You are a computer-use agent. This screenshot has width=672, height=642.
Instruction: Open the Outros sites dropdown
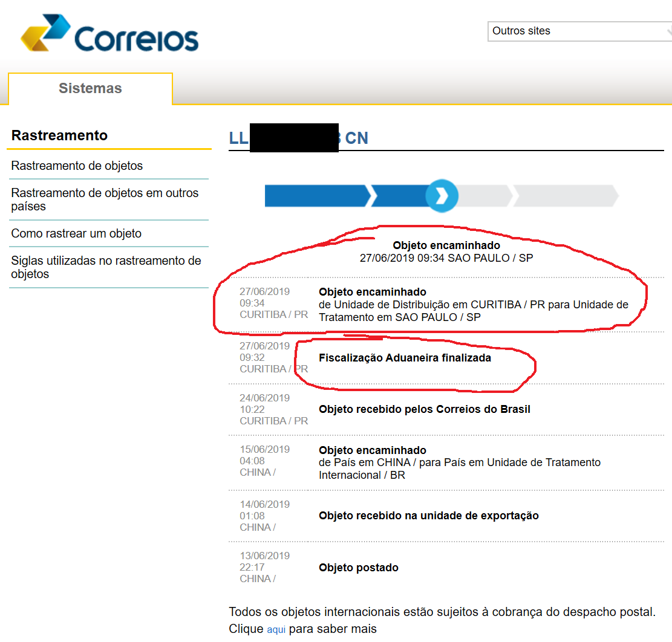tap(579, 31)
